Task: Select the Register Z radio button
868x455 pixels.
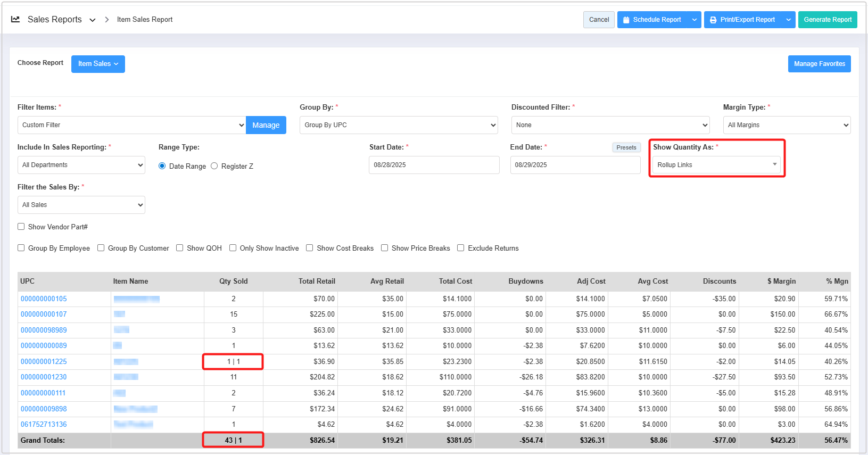Action: point(214,166)
